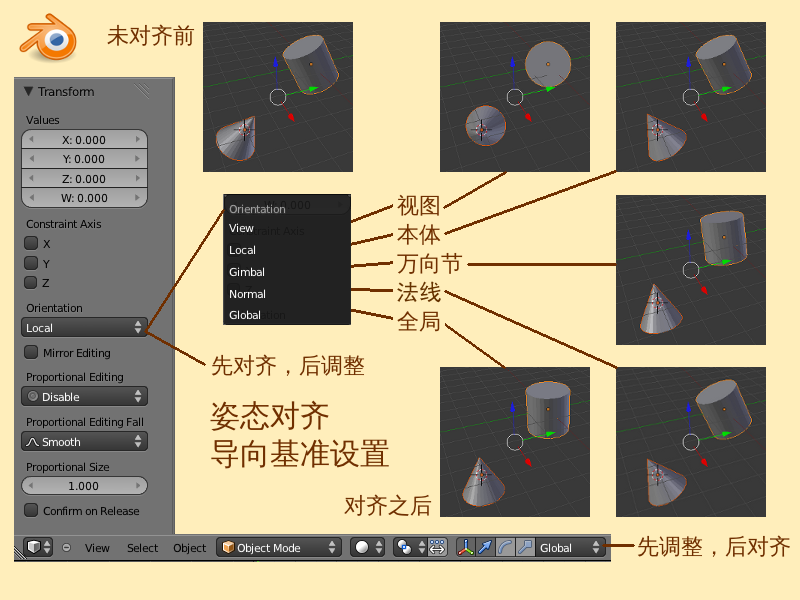Enable the rotate manipulator arc icon
Screen dimensions: 800x600
pos(505,547)
